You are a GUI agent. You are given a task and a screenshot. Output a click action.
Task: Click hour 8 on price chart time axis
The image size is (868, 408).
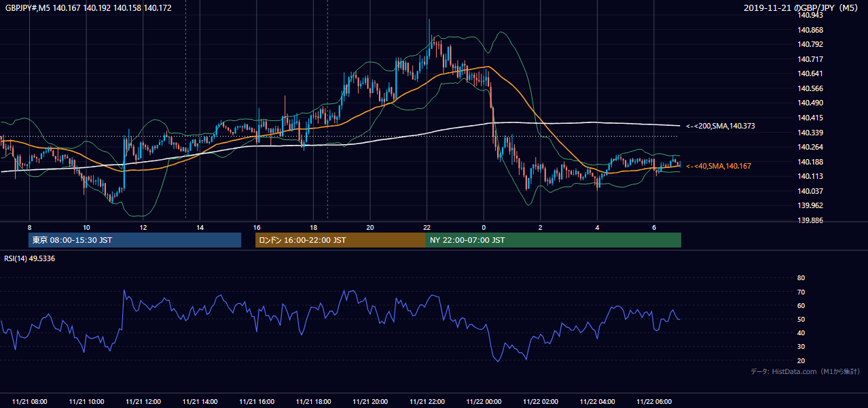click(29, 227)
